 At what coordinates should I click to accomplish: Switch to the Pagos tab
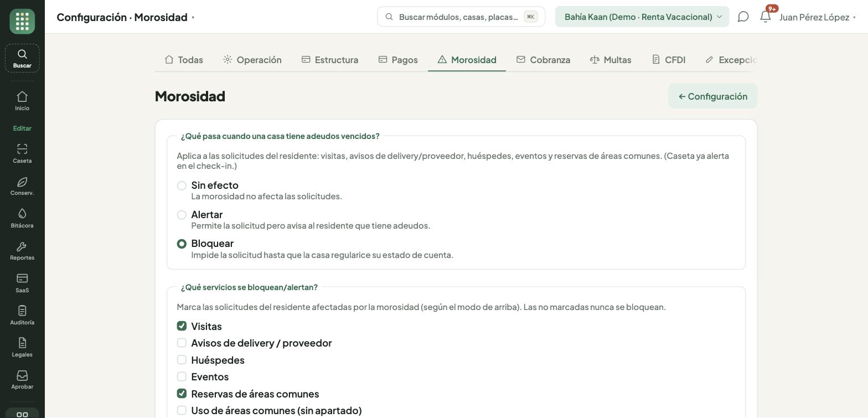point(398,60)
